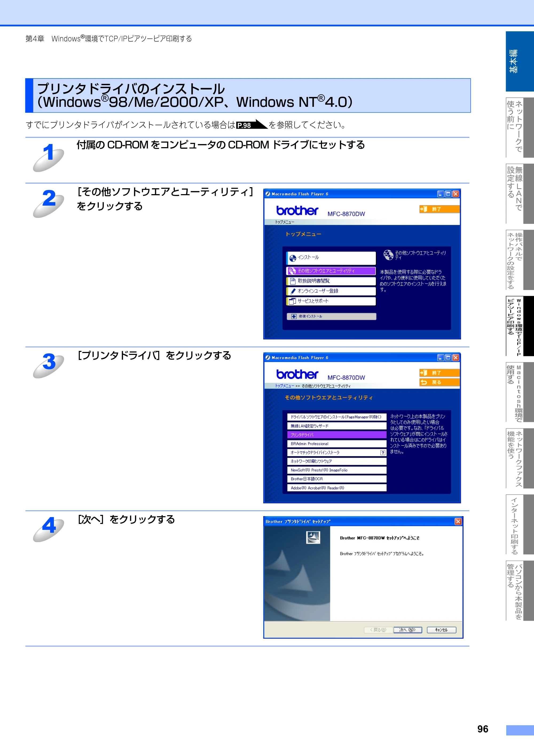
Task: Minimize the second Macromedia Flash Player window
Action: pos(441,358)
